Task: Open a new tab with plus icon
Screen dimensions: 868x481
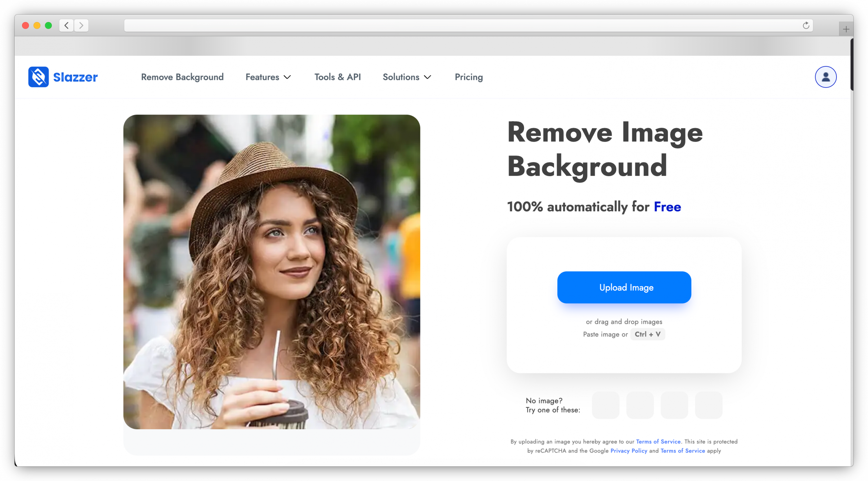Action: click(846, 29)
